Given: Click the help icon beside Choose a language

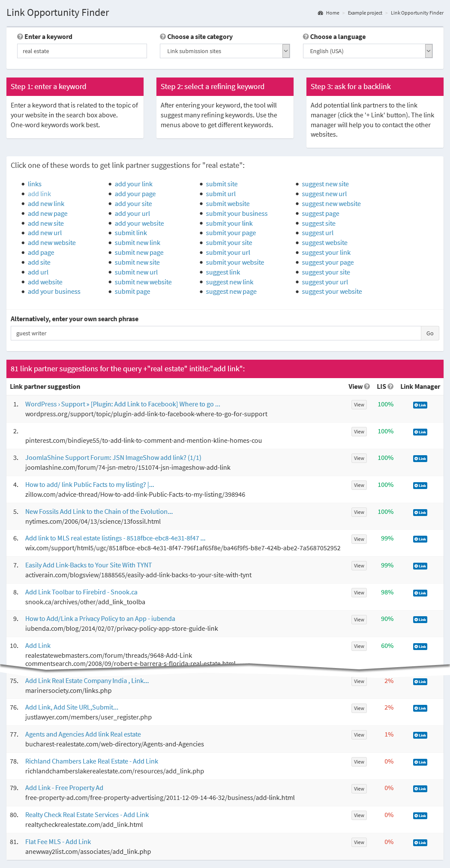Looking at the screenshot, I should pos(306,37).
